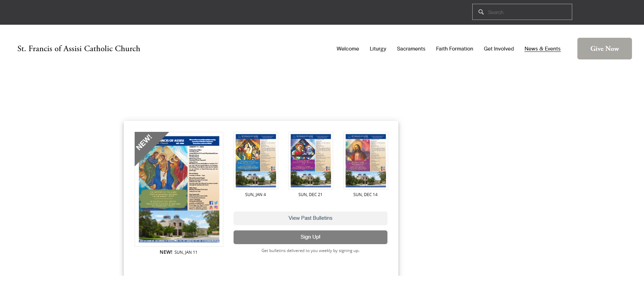Click the View Past Bulletins button

(x=310, y=218)
